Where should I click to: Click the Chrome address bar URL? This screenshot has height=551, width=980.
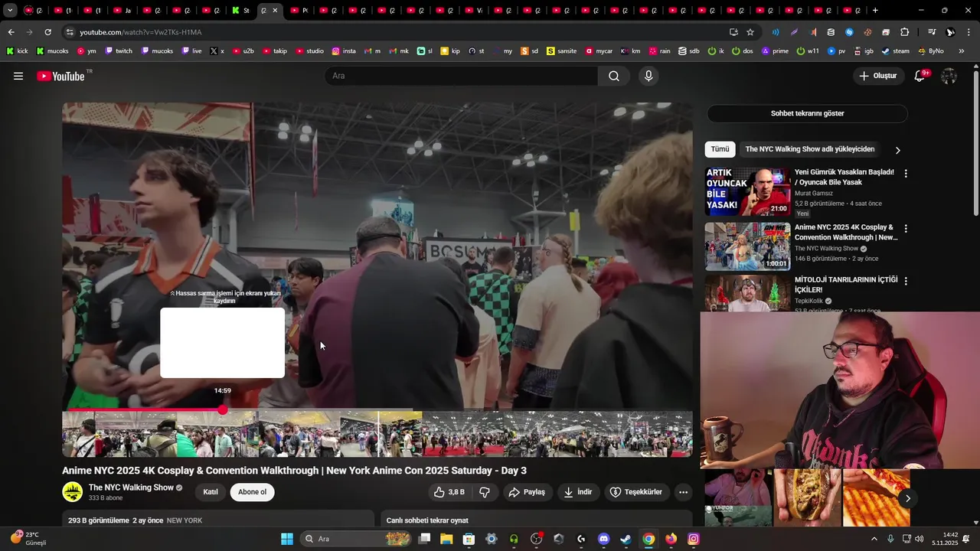[141, 32]
